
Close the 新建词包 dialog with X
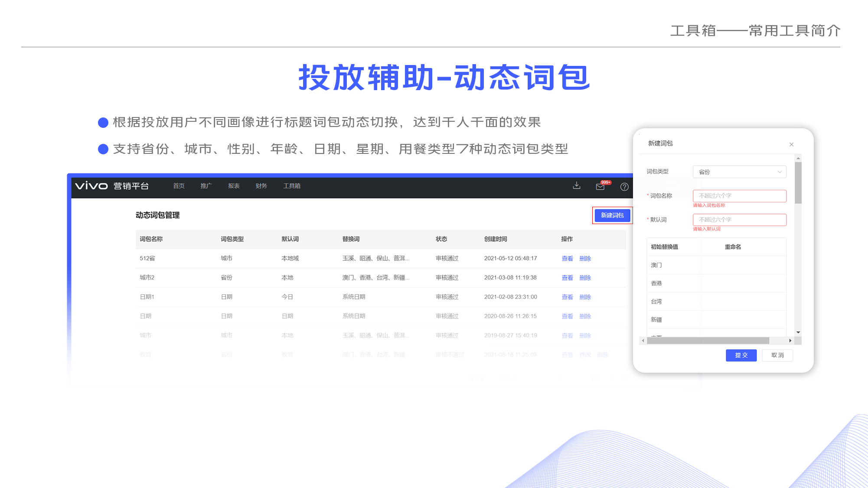coord(791,144)
